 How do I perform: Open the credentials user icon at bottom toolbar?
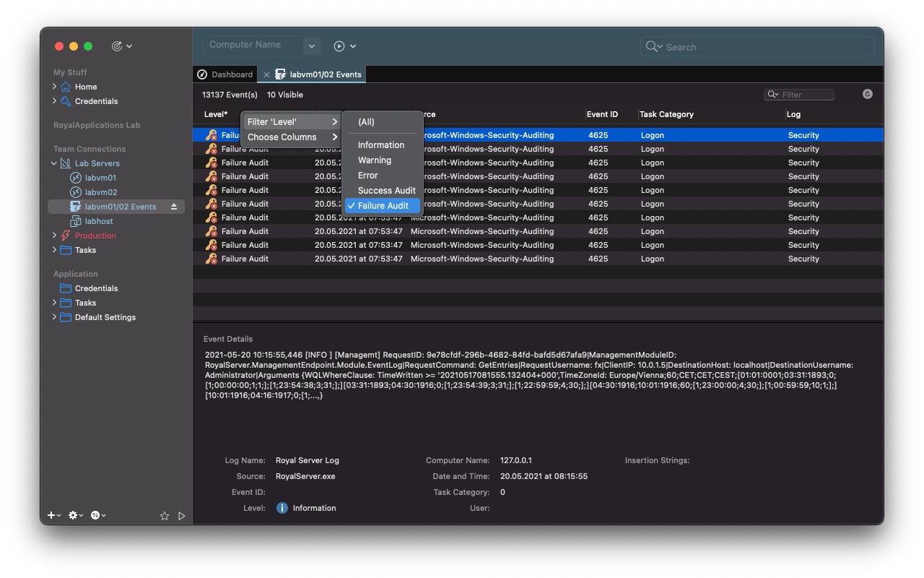point(96,515)
